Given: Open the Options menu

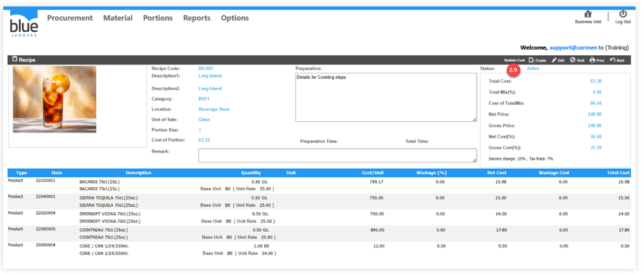Looking at the screenshot, I should tap(235, 18).
